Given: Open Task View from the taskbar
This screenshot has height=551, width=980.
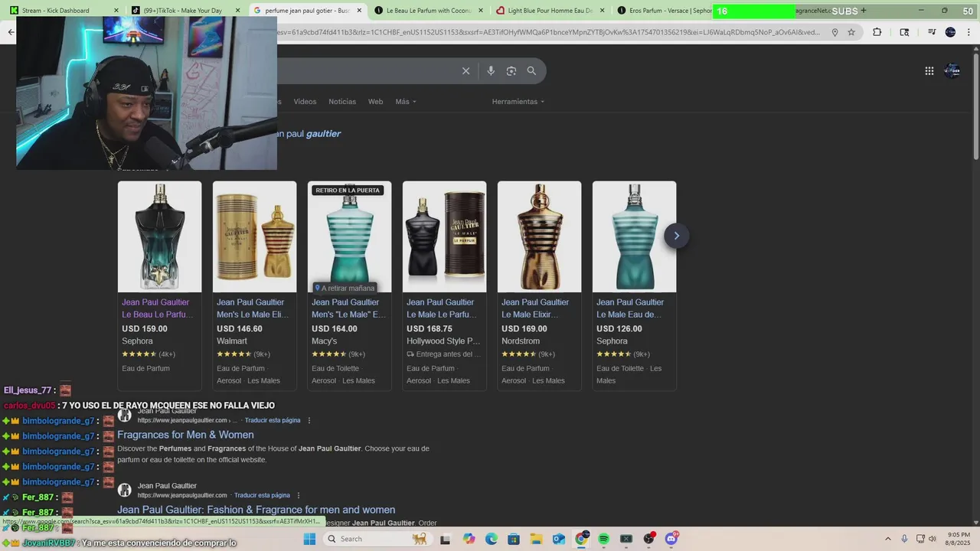Looking at the screenshot, I should pos(446,539).
